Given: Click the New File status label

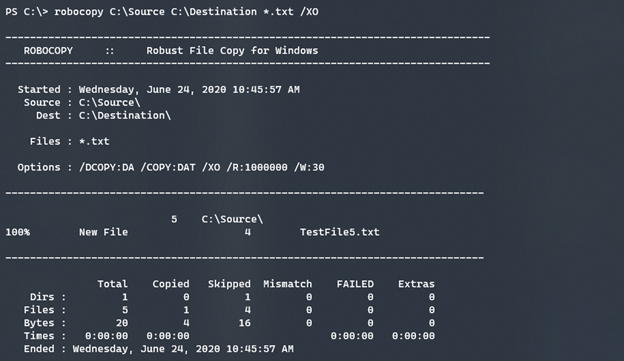Looking at the screenshot, I should click(103, 232).
